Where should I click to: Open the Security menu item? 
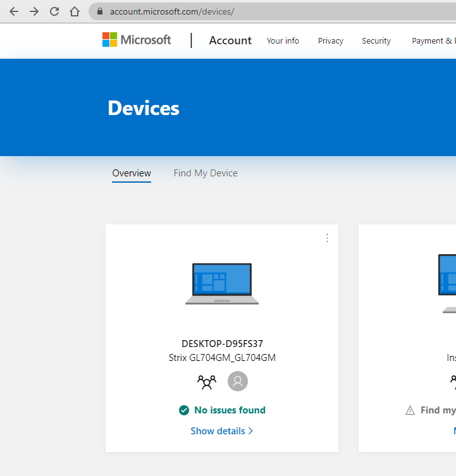(376, 40)
